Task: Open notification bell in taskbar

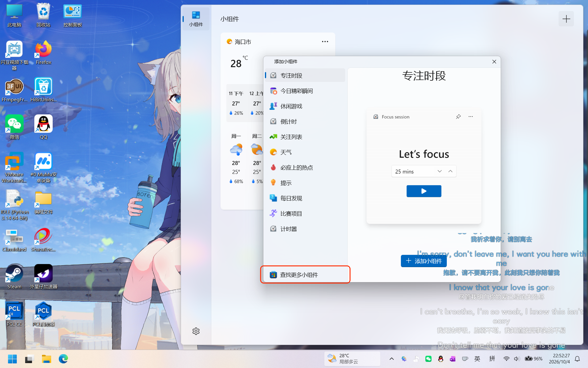Action: 577,359
